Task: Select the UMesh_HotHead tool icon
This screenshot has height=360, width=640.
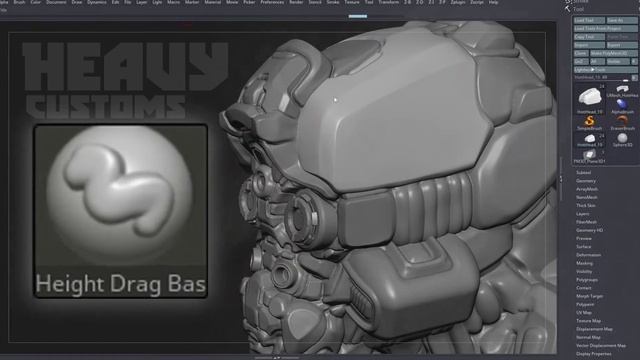Action: click(622, 89)
